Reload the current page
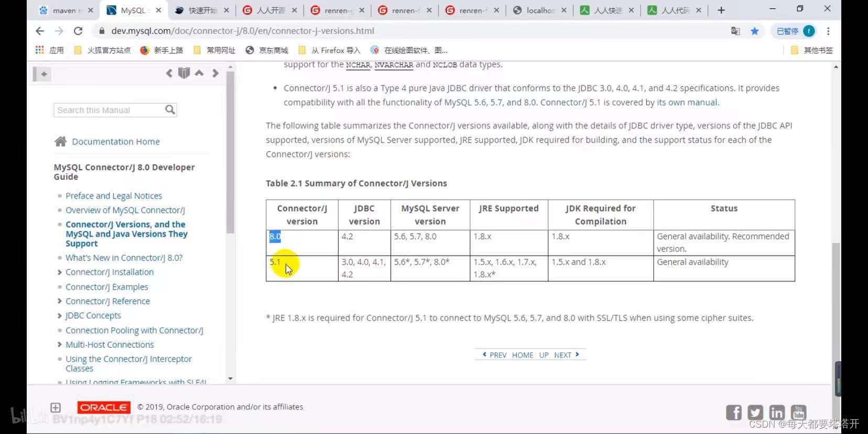Viewport: 868px width, 434px height. pos(78,31)
